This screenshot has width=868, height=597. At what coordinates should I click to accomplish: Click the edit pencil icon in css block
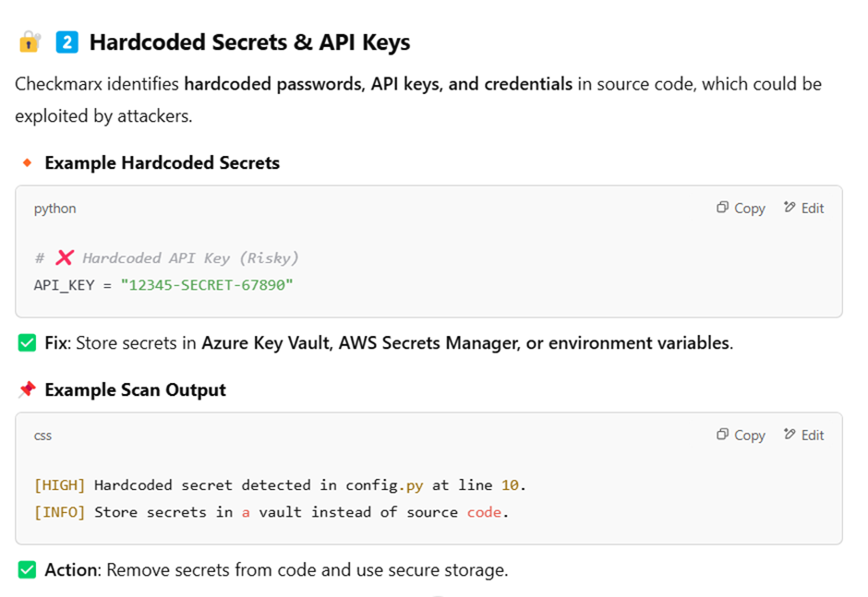(x=790, y=435)
